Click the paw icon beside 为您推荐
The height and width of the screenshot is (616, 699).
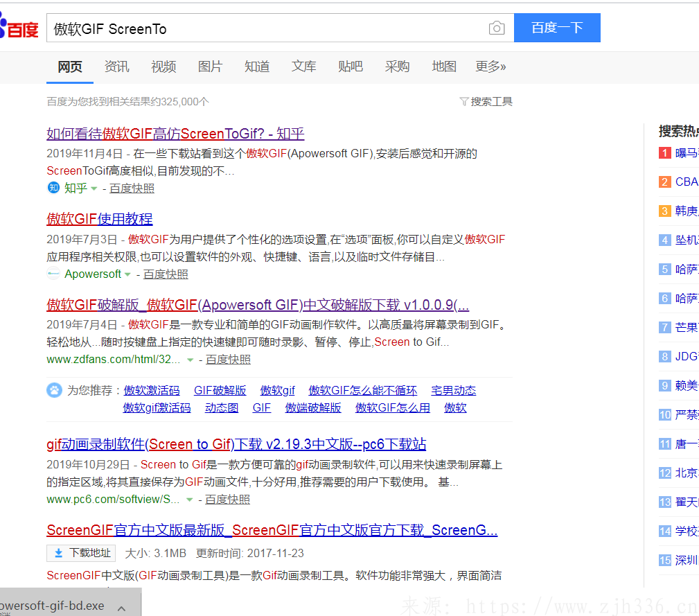point(55,390)
